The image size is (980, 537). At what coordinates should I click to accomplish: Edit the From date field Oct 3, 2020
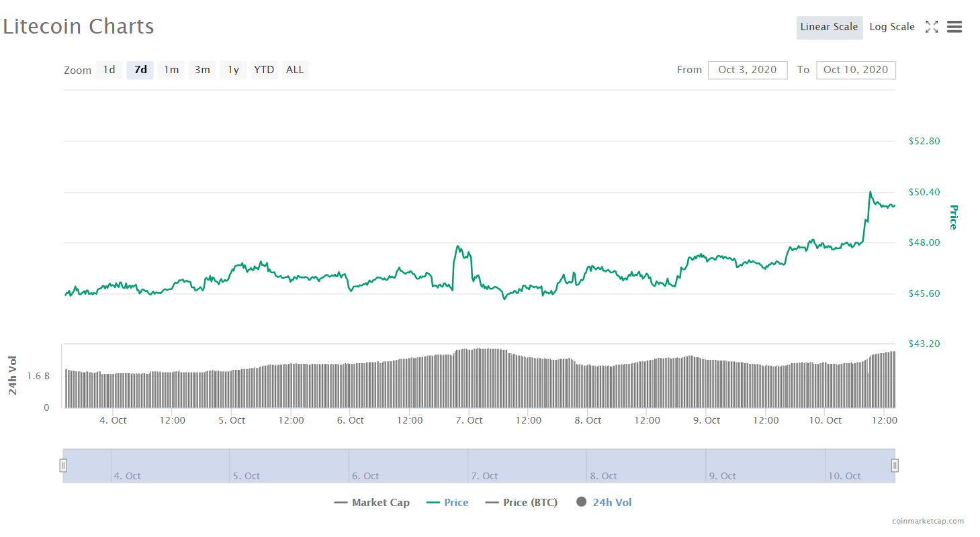[748, 70]
